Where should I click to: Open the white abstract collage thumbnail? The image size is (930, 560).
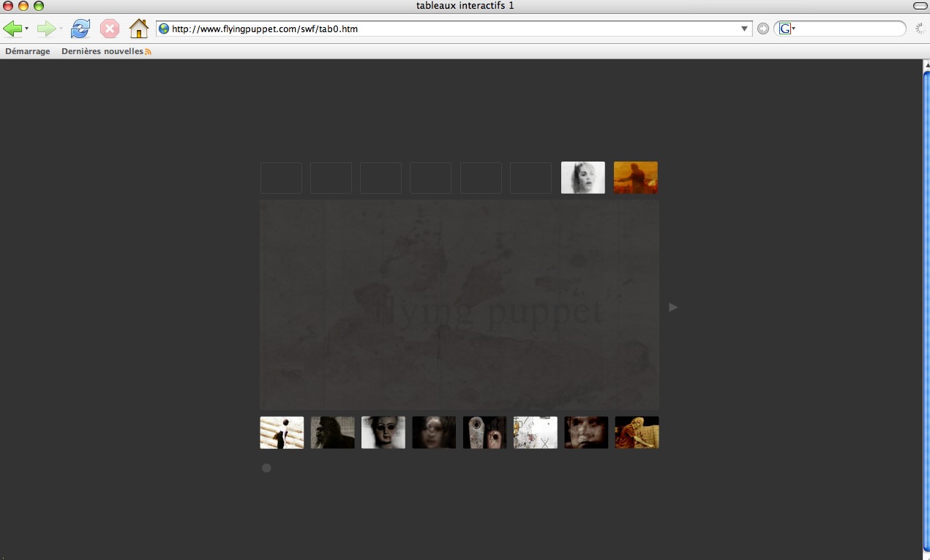pos(536,433)
